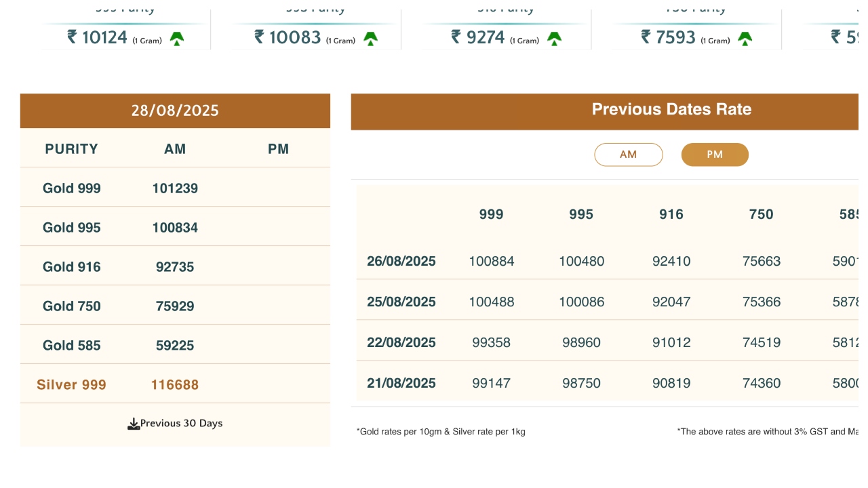Click the green up-arrow on 999 Purity card

pyautogui.click(x=178, y=39)
